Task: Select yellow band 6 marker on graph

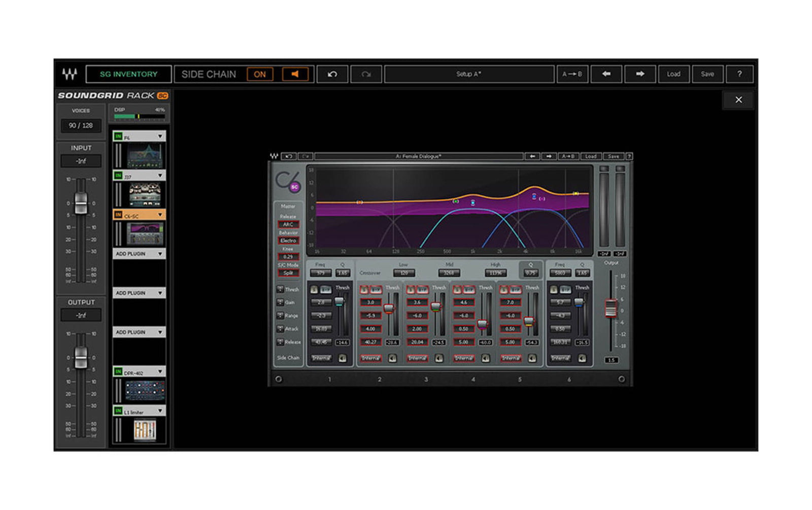Action: coord(576,193)
